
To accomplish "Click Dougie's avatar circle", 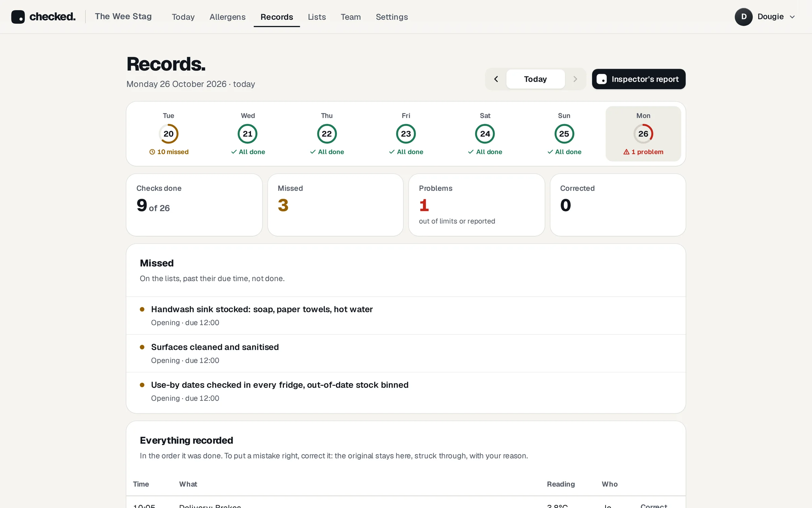I will pyautogui.click(x=743, y=17).
